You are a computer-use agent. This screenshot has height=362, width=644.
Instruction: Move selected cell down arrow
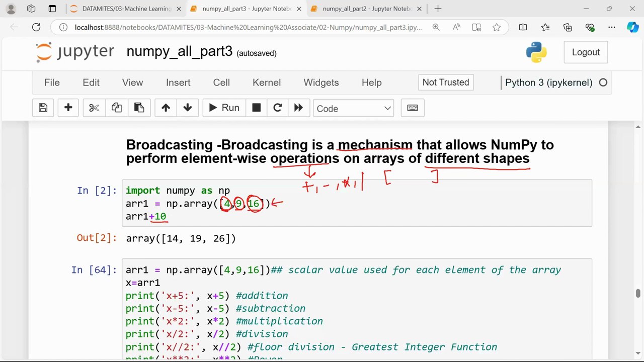point(188,108)
